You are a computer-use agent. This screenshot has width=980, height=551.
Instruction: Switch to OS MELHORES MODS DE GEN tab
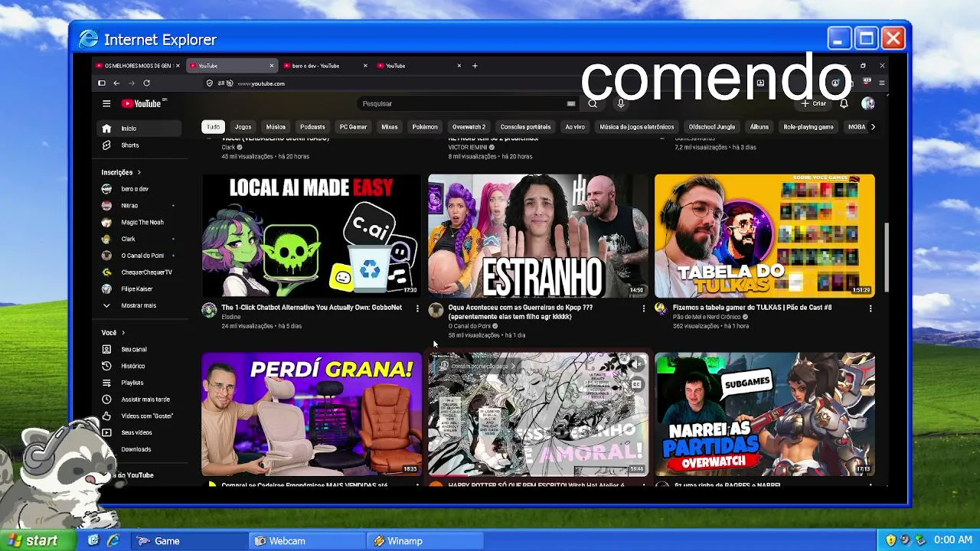click(138, 66)
